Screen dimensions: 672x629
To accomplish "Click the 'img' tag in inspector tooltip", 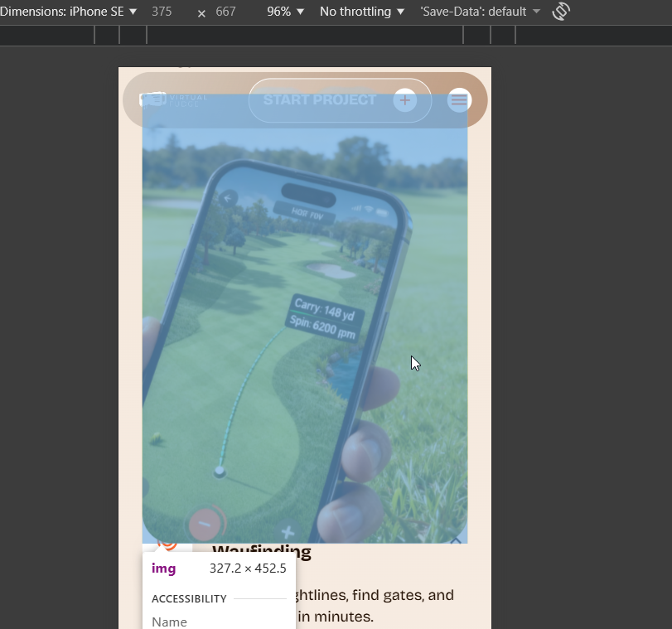I will click(164, 569).
